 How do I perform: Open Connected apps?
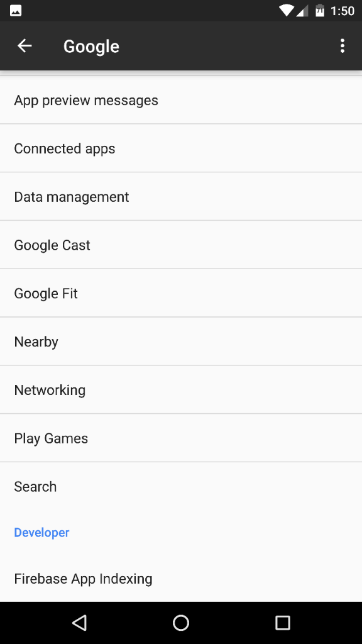pyautogui.click(x=181, y=148)
